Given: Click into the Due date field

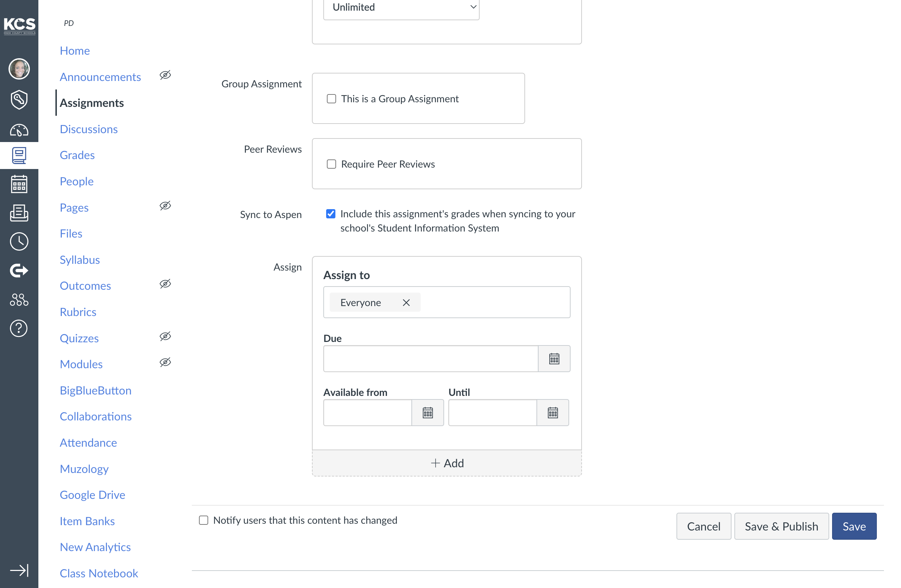Looking at the screenshot, I should tap(431, 359).
